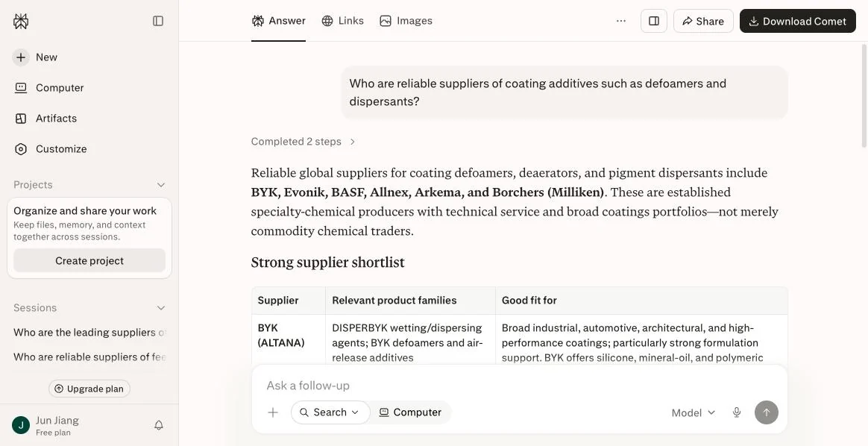Viewport: 868px width, 446px height.
Task: Click the Create project button
Action: pyautogui.click(x=89, y=260)
